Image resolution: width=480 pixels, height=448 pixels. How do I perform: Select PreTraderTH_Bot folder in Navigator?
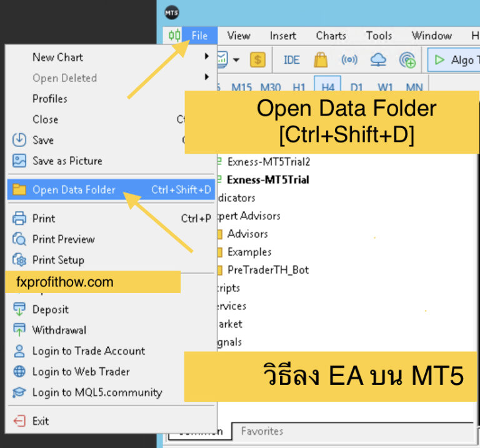tap(267, 270)
